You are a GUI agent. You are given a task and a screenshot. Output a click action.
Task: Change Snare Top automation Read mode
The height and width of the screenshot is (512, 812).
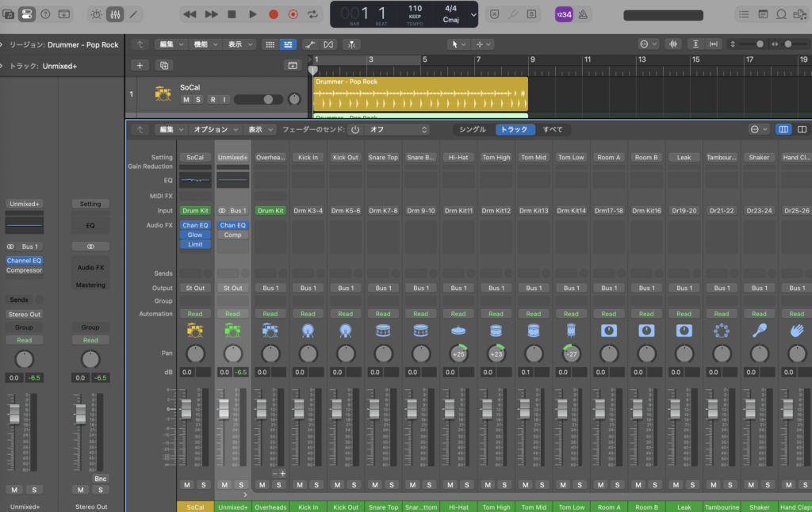383,314
